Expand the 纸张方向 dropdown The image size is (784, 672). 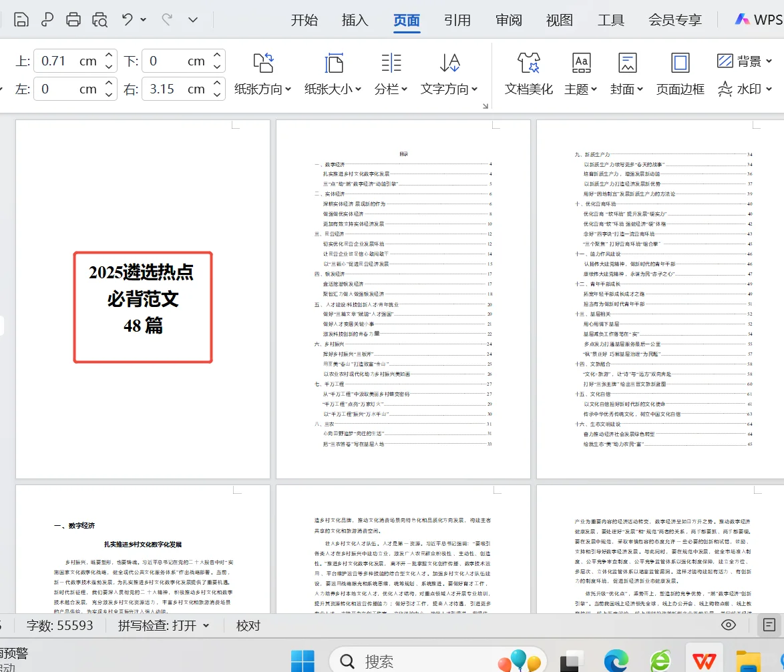[x=288, y=89]
